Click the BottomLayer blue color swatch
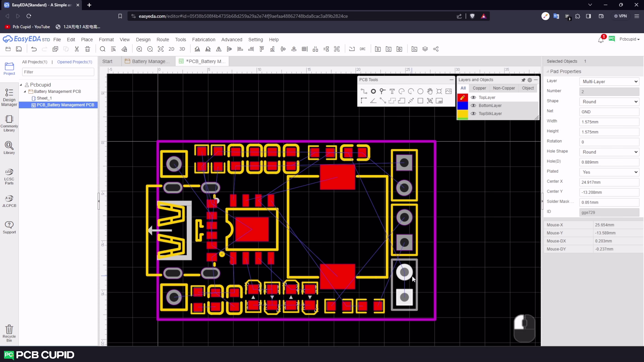 click(x=463, y=106)
